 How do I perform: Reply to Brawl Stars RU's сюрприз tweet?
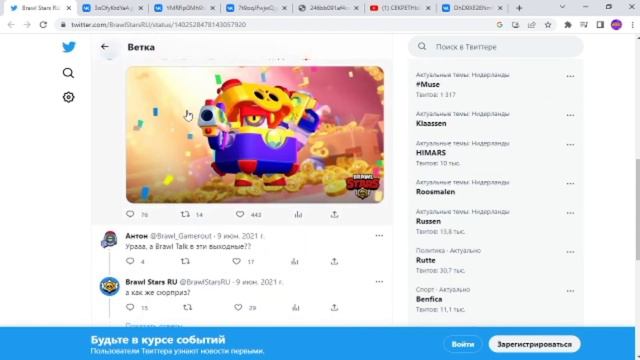[130, 307]
